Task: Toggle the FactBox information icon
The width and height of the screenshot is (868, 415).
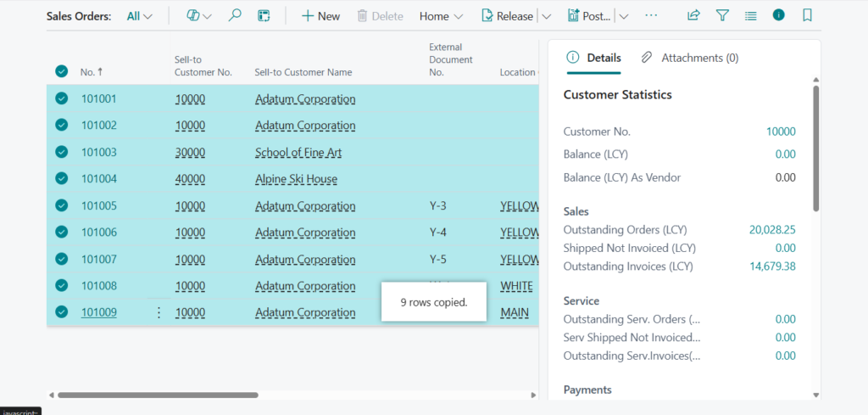Action: point(778,15)
